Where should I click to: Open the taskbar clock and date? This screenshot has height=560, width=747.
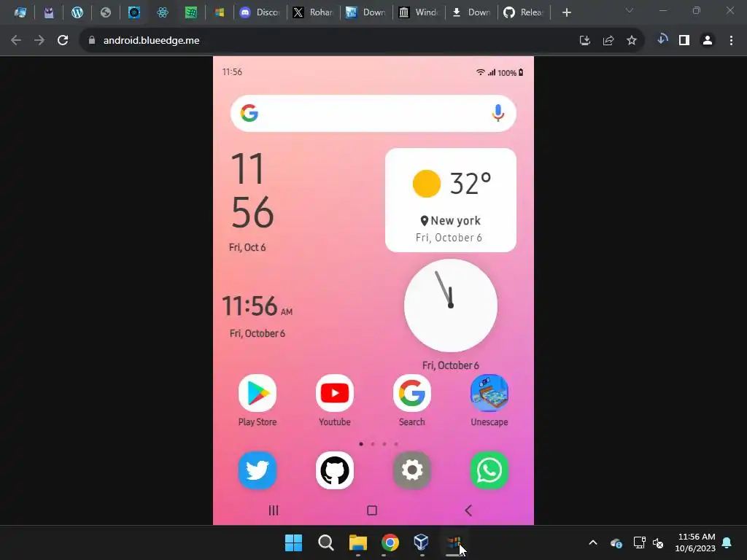point(695,542)
